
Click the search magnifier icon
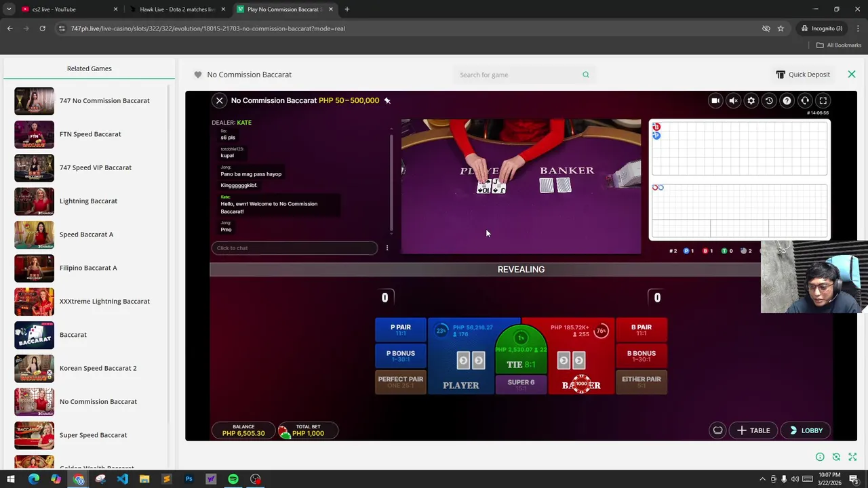point(586,75)
